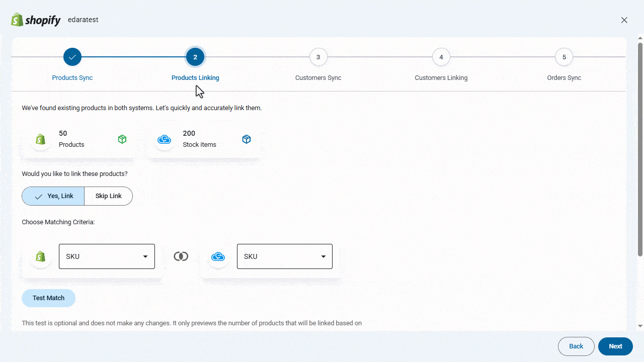Viewport: 644px width, 362px height.
Task: Select the Shopify bag icon in matching criteria
Action: 40,256
